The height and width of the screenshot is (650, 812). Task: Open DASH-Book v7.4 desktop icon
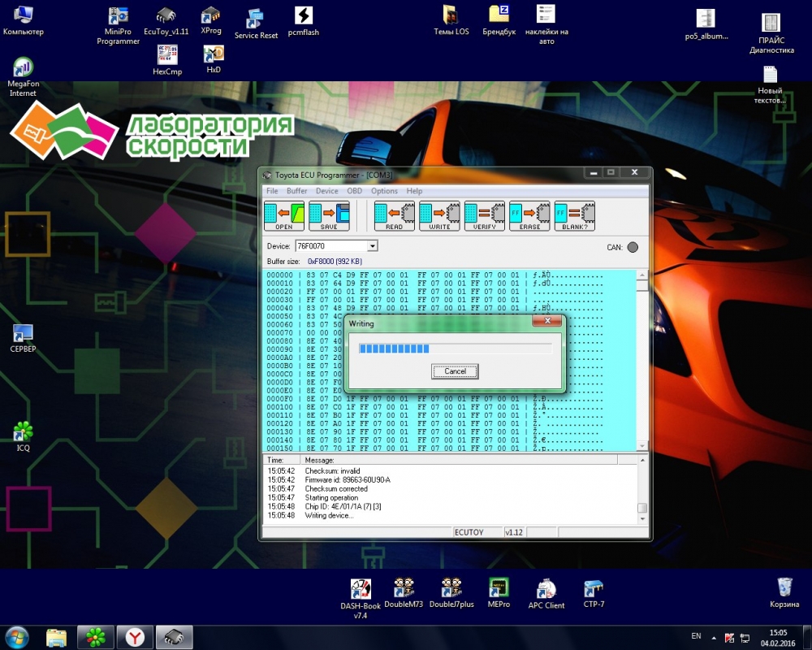coord(361,599)
